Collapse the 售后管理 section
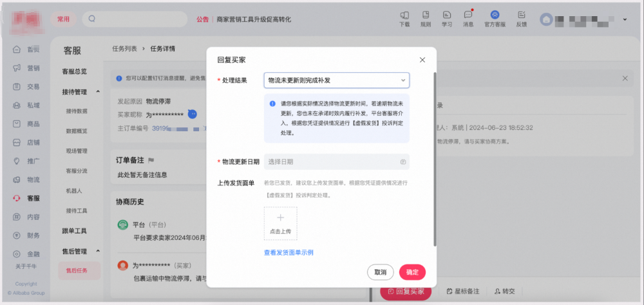The width and height of the screenshot is (644, 305). point(98,251)
